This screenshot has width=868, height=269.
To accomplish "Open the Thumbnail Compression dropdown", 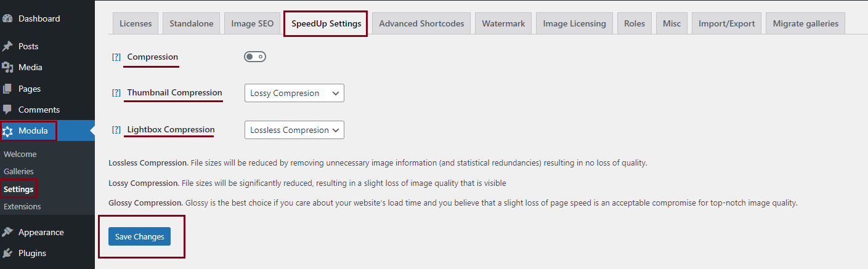I will coord(294,93).
